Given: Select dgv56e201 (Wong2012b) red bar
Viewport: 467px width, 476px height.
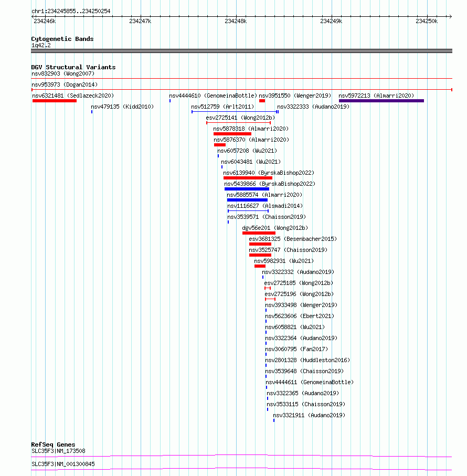Looking at the screenshot, I should click(259, 233).
